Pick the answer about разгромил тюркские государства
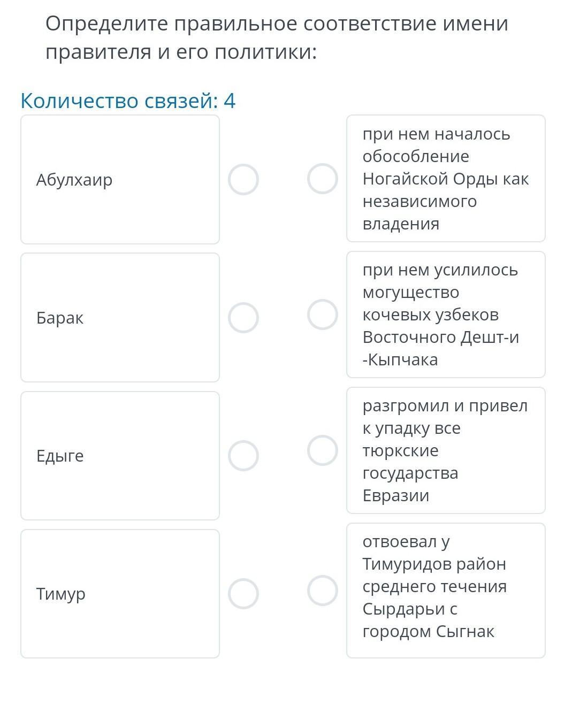The width and height of the screenshot is (572, 728). click(446, 450)
